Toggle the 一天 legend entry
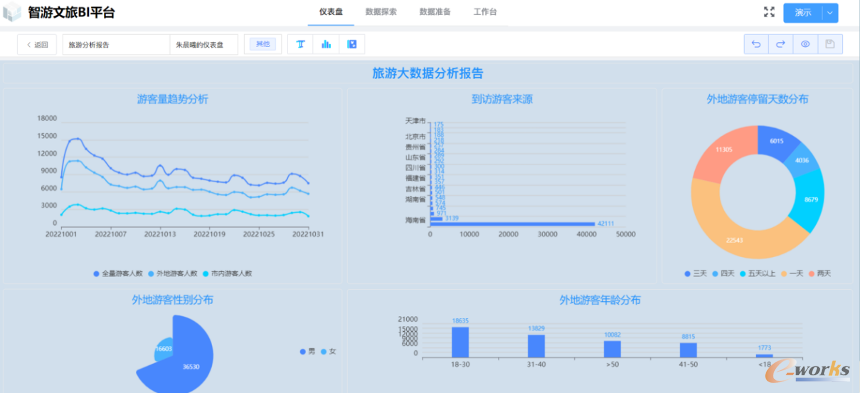This screenshot has width=860, height=393. (x=792, y=273)
